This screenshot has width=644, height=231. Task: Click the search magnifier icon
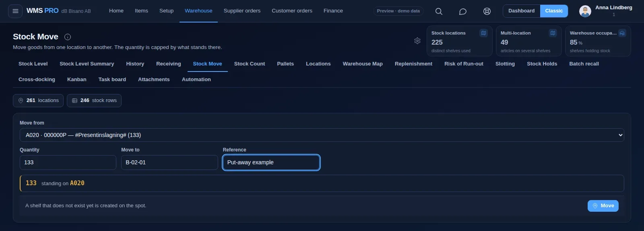tap(439, 11)
